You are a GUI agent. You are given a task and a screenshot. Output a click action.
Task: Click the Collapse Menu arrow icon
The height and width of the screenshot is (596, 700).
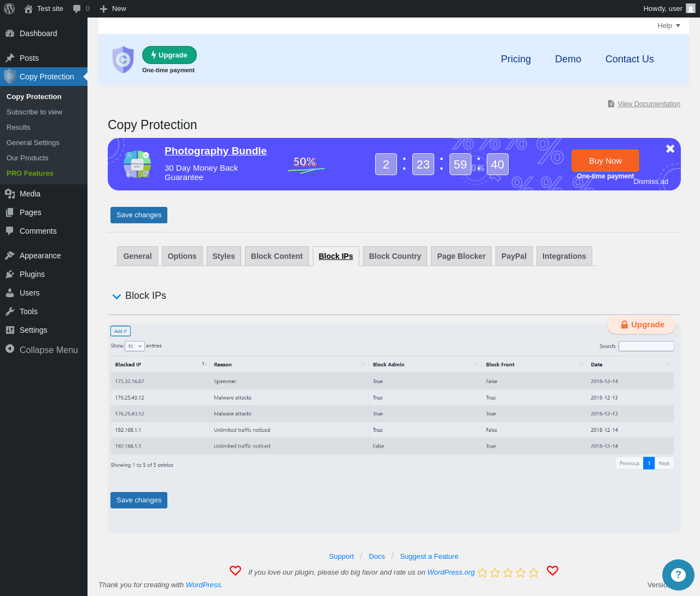tap(10, 349)
